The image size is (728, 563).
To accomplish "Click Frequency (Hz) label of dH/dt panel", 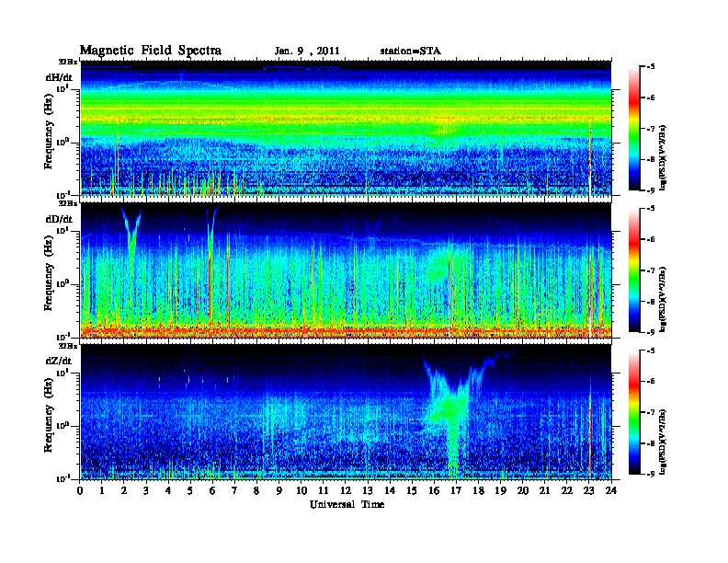I will [49, 132].
